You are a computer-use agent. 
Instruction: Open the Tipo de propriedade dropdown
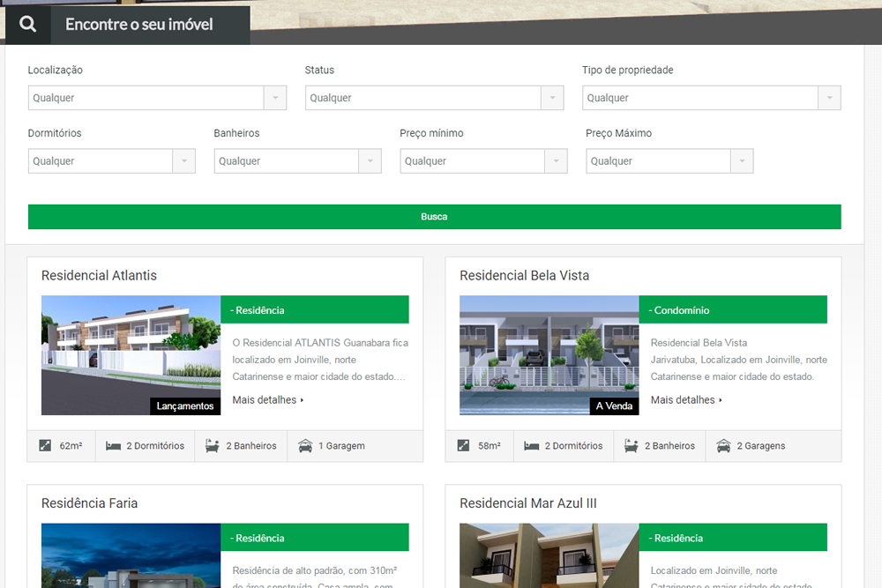(x=712, y=98)
